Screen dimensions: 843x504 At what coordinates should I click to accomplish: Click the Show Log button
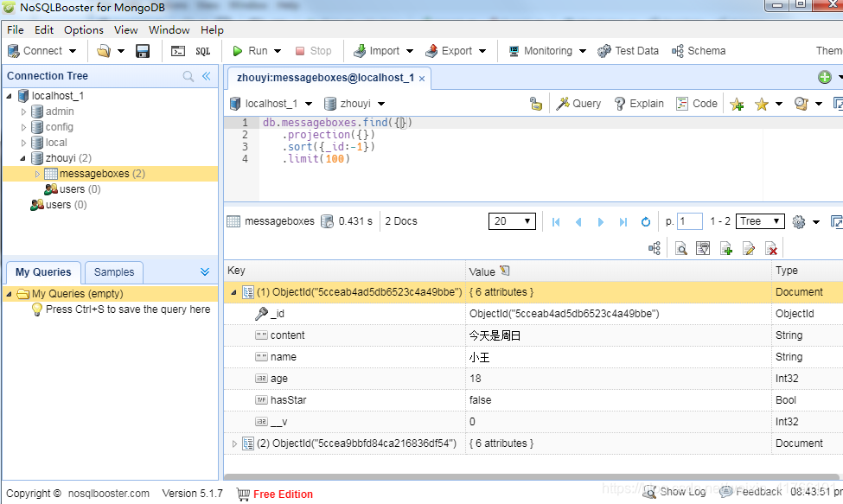[x=674, y=492]
